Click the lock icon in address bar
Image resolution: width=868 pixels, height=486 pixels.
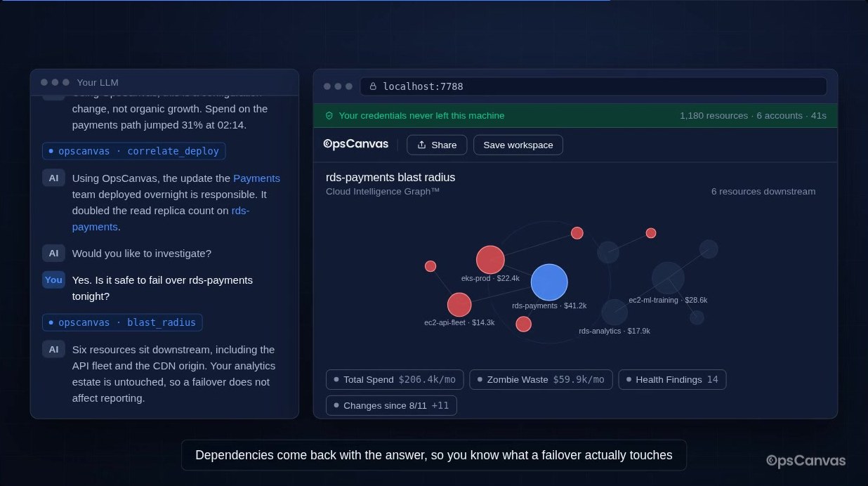(x=373, y=86)
